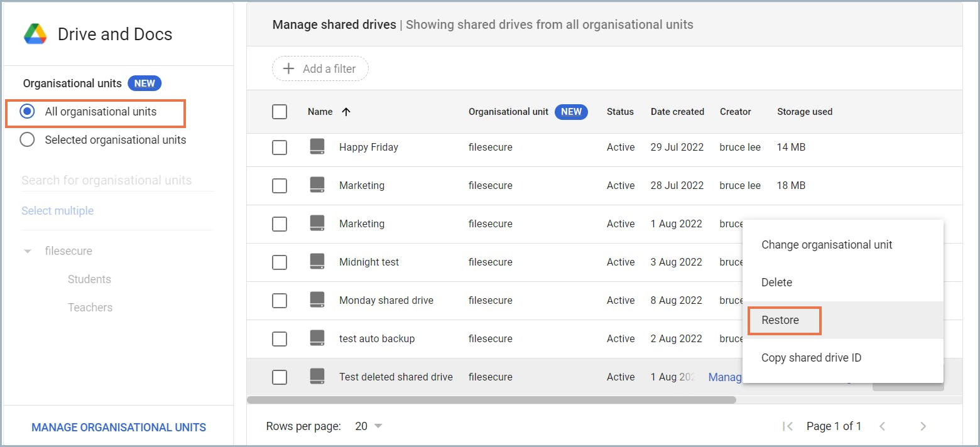Click the Add a filter button
Image resolution: width=980 pixels, height=447 pixels.
point(320,69)
